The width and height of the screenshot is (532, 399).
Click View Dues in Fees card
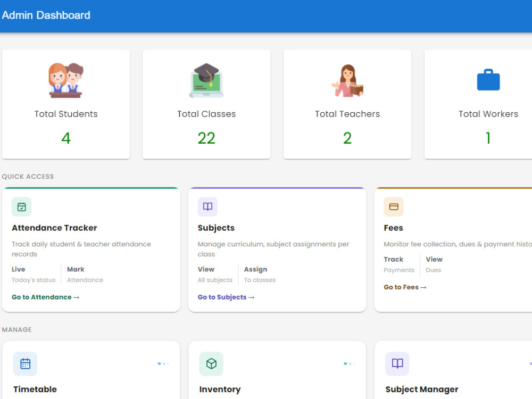pyautogui.click(x=434, y=264)
